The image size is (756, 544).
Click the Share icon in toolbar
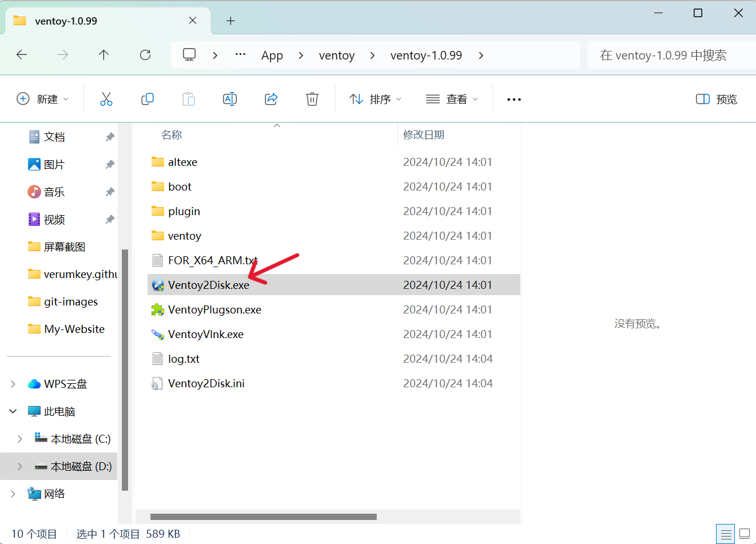[x=271, y=99]
